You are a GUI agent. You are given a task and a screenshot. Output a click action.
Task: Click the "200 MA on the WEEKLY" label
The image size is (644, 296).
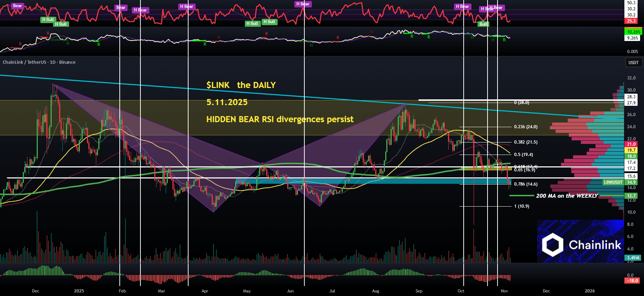567,196
